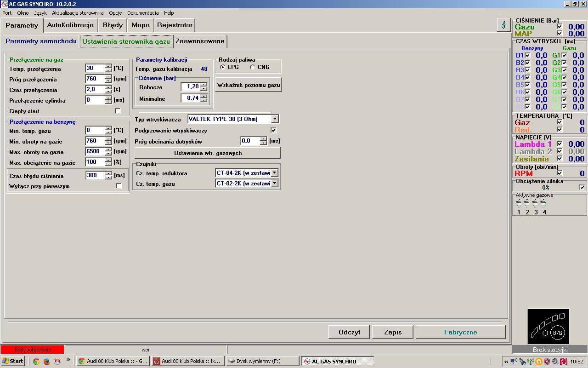Open the Cz. temp. gazu sensor dropdown
Screen dimensions: 588x368
click(x=274, y=183)
